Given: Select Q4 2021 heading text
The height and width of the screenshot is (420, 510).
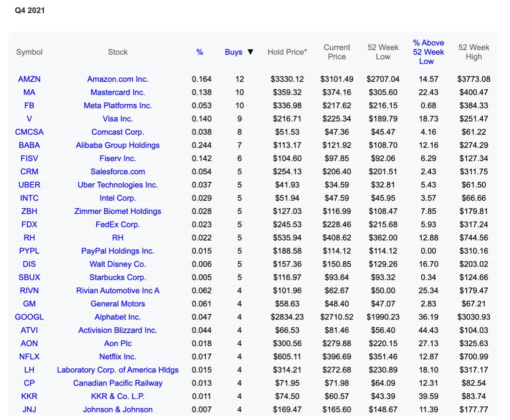Looking at the screenshot, I should 30,10.
